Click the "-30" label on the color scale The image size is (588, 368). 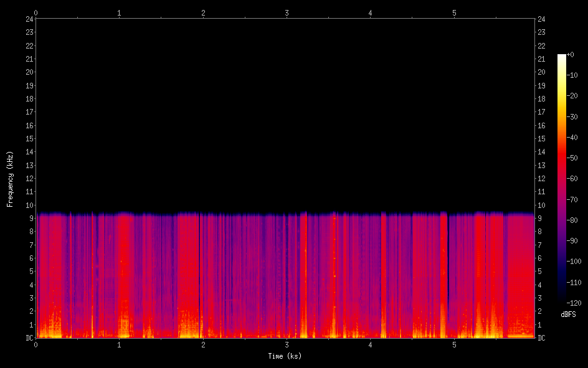tap(574, 117)
